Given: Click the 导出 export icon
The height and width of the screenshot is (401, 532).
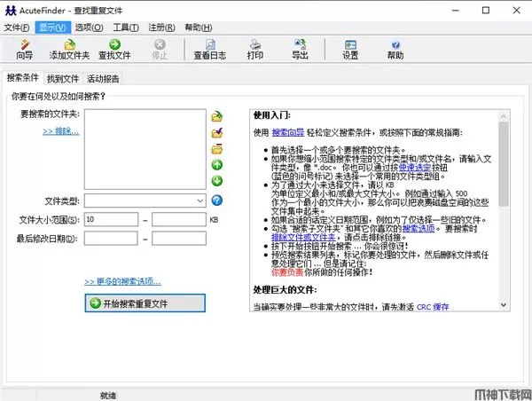Looking at the screenshot, I should pos(300,48).
